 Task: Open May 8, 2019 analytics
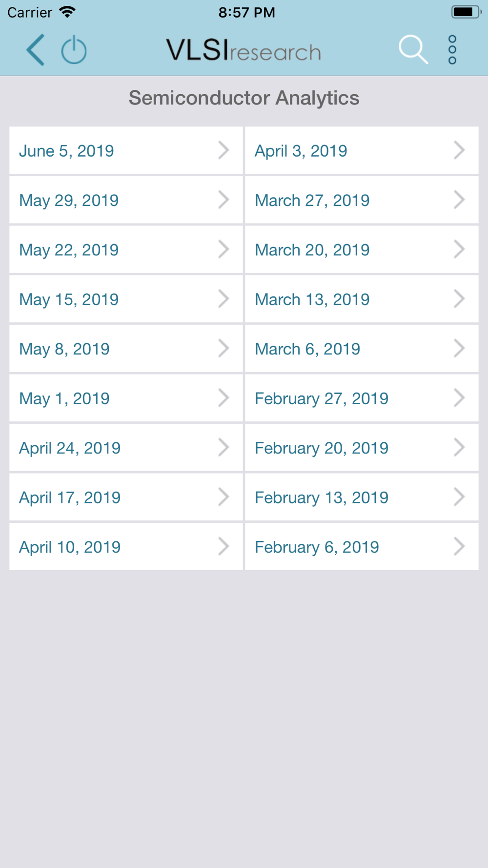pyautogui.click(x=126, y=349)
